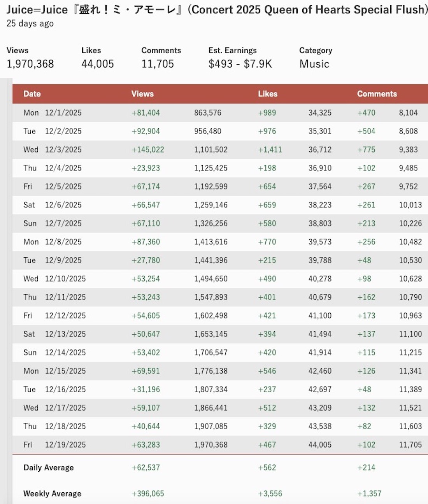Click the estimated earnings $493 - $7.9K value
This screenshot has height=504, width=428.
click(240, 64)
